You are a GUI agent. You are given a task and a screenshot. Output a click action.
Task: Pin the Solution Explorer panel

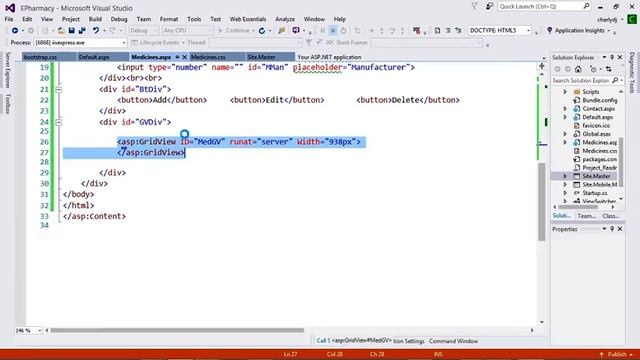coord(612,58)
